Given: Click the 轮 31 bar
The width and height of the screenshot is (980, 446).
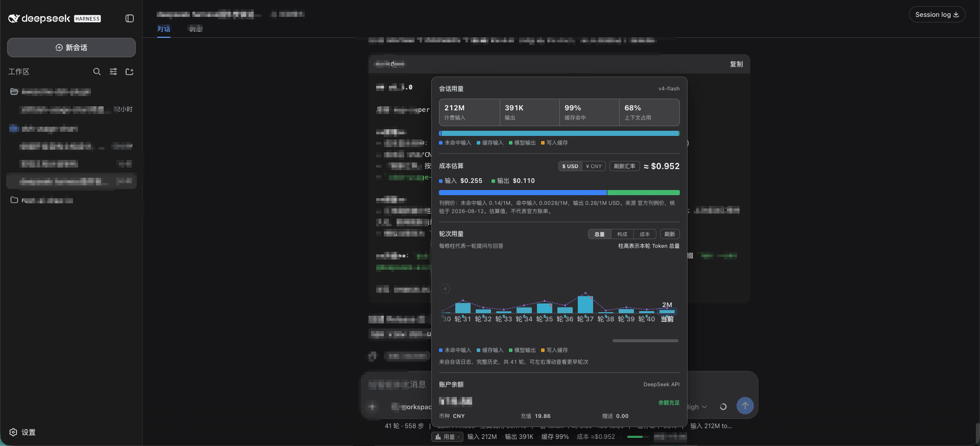Looking at the screenshot, I should coord(463,308).
